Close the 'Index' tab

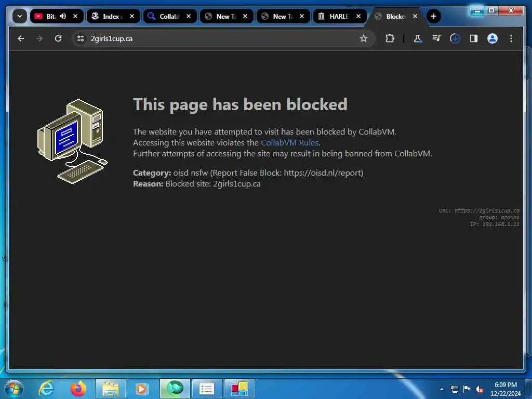tap(132, 16)
